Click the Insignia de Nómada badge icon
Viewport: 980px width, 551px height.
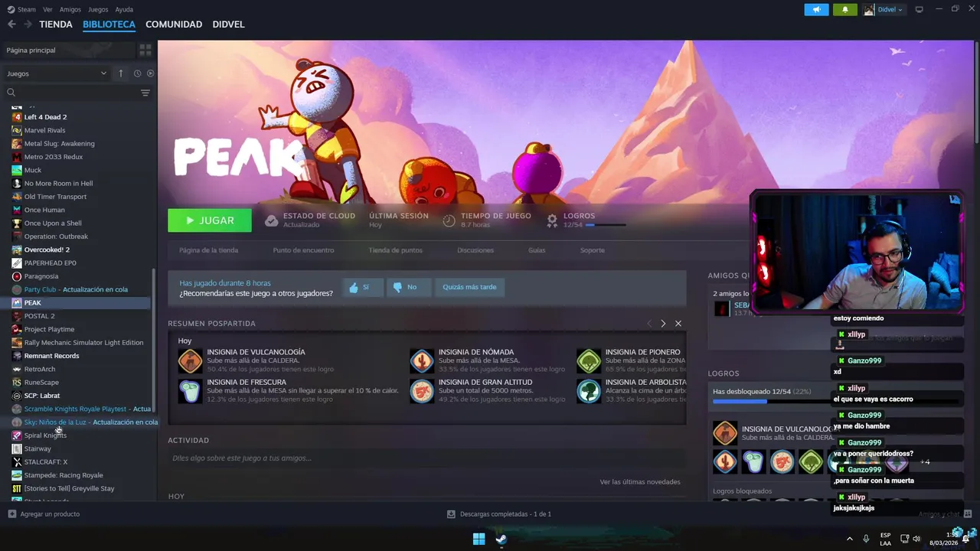pos(422,361)
